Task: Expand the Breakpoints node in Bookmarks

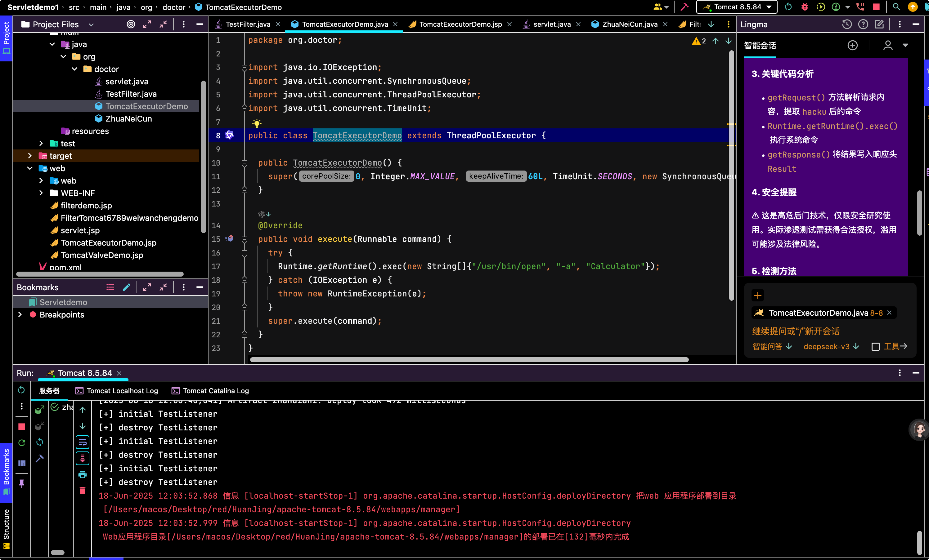Action: tap(20, 314)
